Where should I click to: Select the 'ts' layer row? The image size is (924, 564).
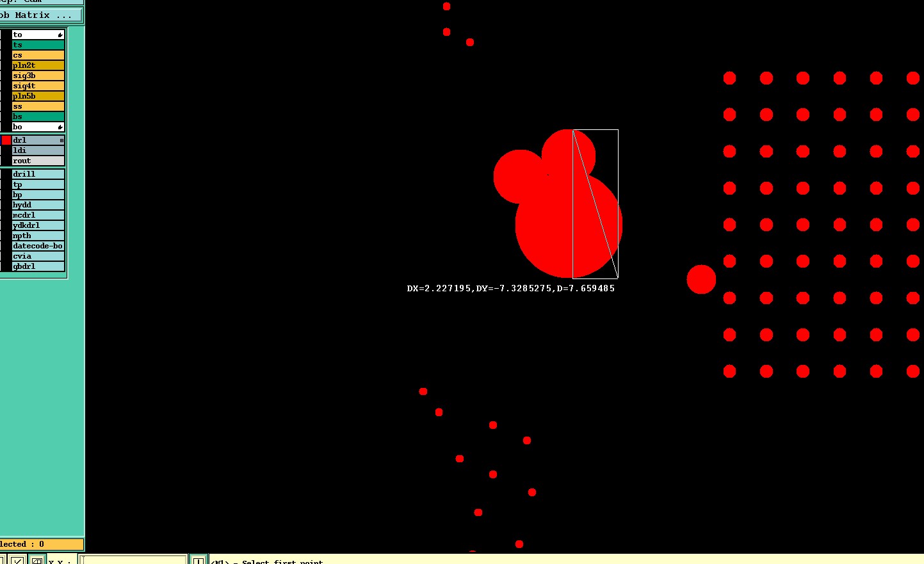coord(38,45)
